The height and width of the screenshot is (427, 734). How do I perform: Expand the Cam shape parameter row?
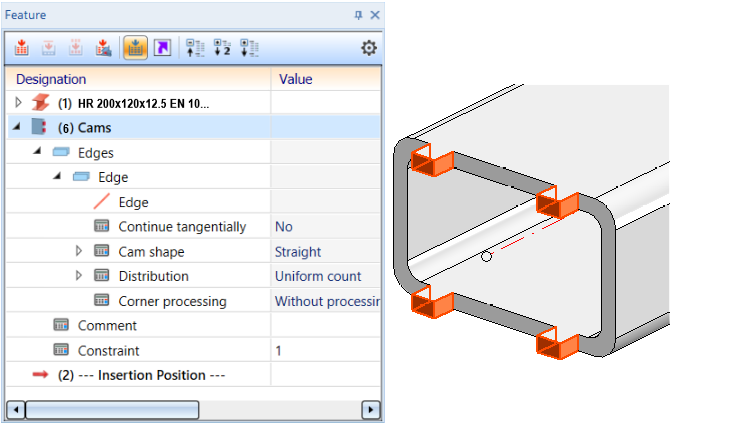tap(79, 251)
